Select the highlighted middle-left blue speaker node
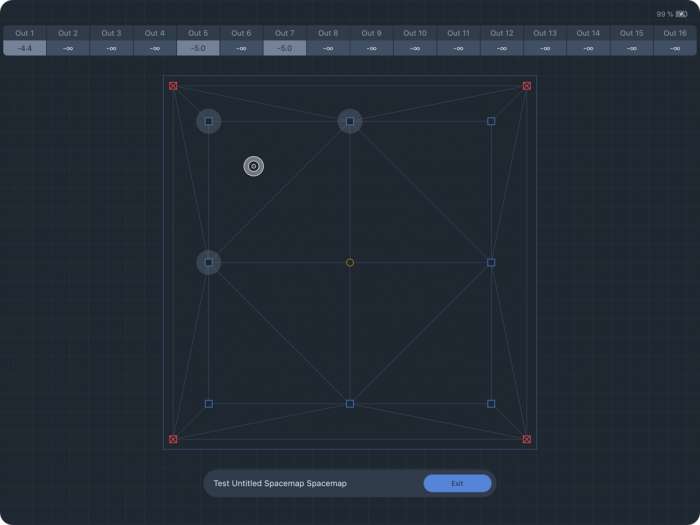The image size is (700, 525). (x=209, y=263)
